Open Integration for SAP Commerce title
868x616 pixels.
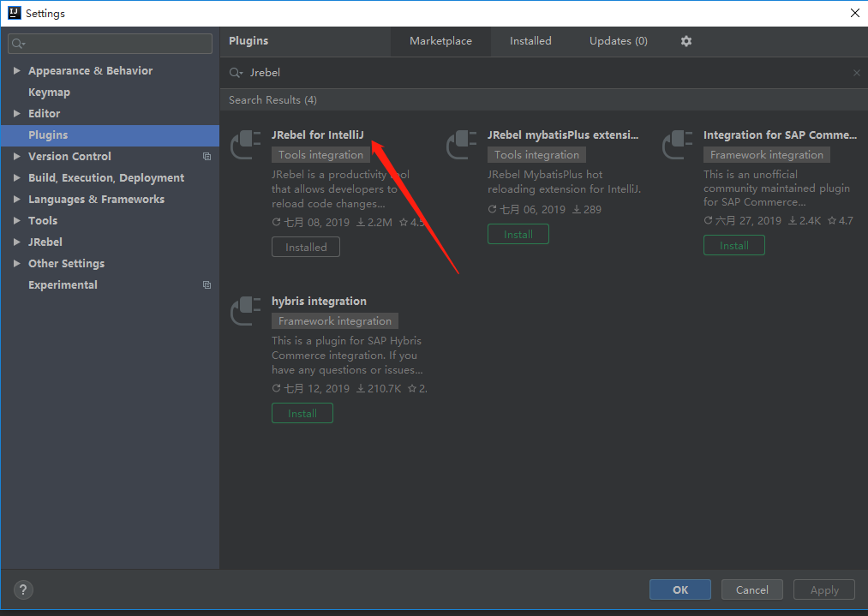click(x=780, y=135)
